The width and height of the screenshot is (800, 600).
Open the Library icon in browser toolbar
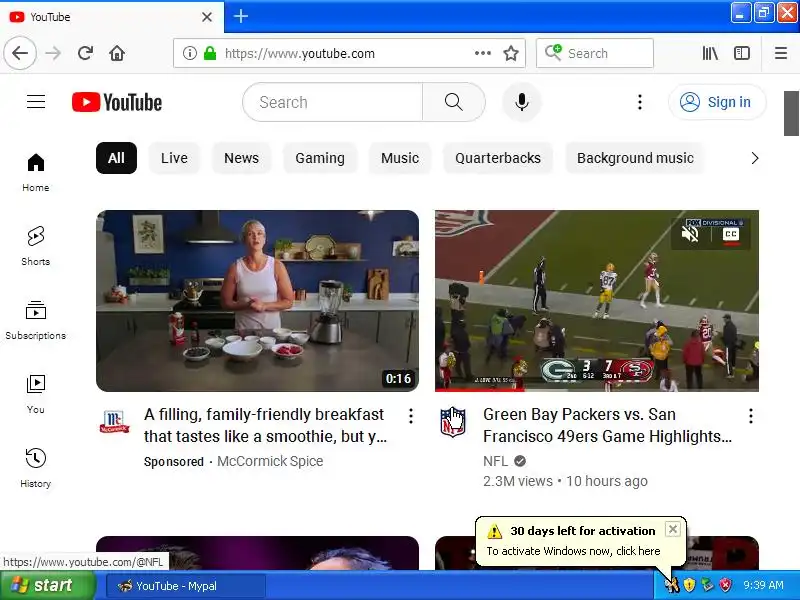click(x=710, y=53)
